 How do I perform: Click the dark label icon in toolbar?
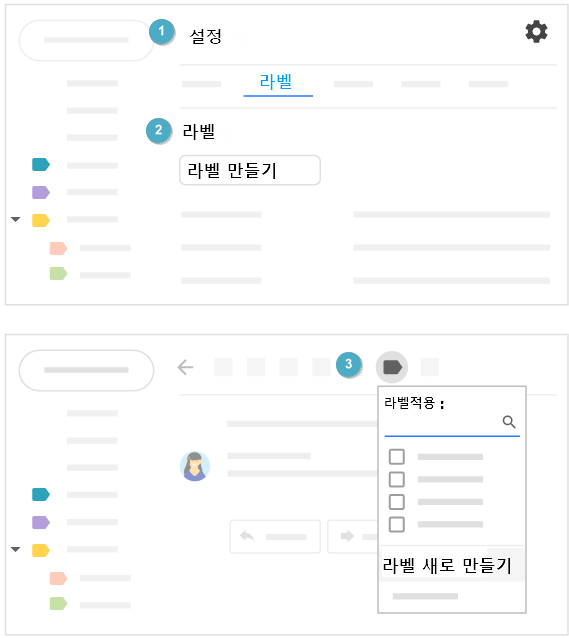point(392,367)
